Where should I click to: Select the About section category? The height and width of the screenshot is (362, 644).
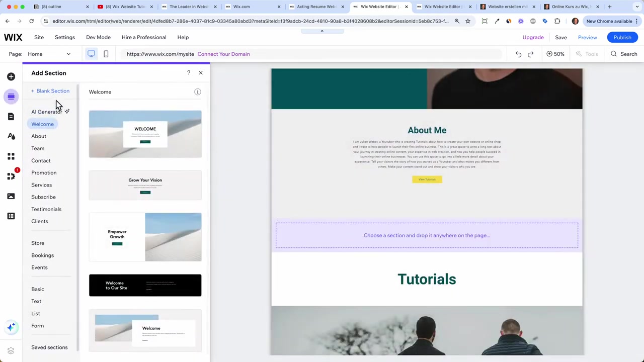tap(39, 136)
